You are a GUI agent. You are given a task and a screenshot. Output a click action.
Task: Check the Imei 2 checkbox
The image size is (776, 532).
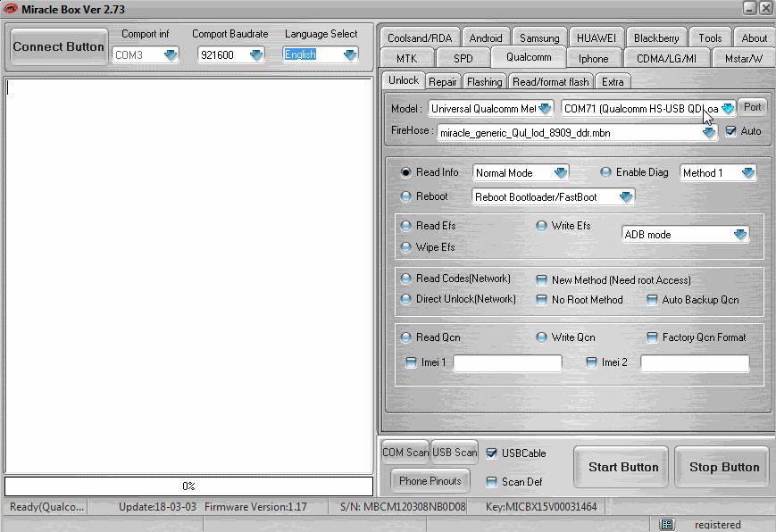click(591, 362)
